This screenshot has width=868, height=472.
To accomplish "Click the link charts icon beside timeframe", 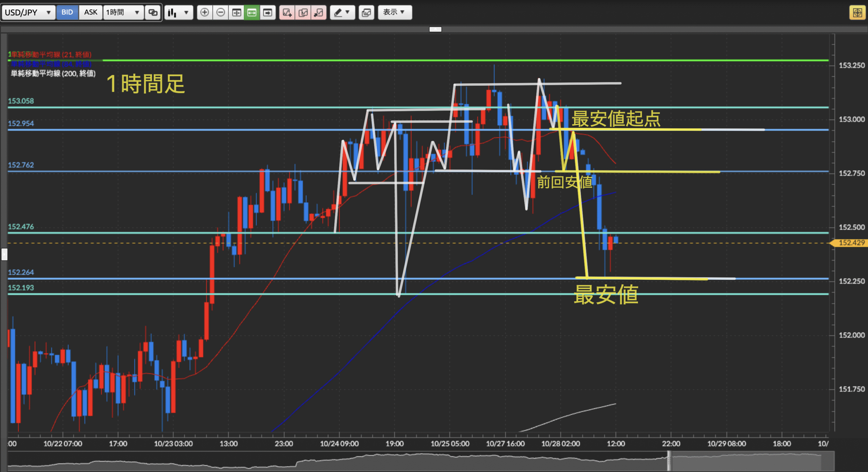I will (153, 13).
